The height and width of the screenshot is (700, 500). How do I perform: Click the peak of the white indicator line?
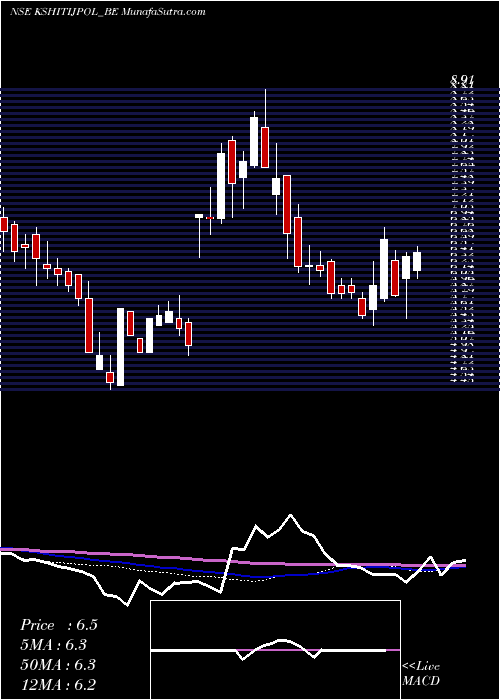pos(291,515)
